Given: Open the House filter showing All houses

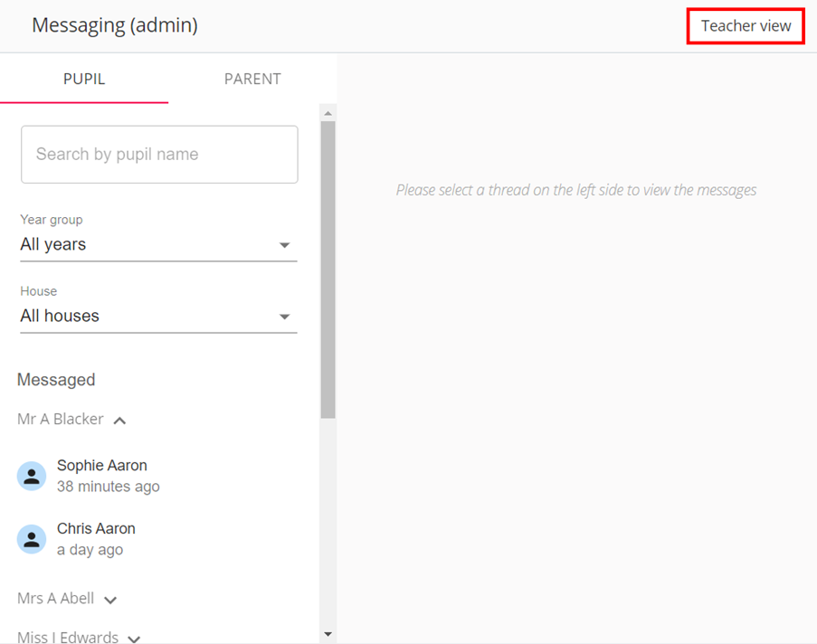Looking at the screenshot, I should 158,316.
